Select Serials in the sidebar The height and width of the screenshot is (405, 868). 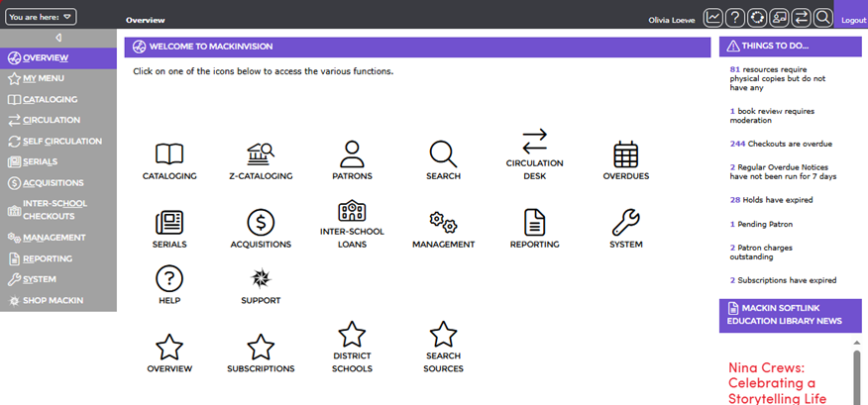tap(58, 162)
